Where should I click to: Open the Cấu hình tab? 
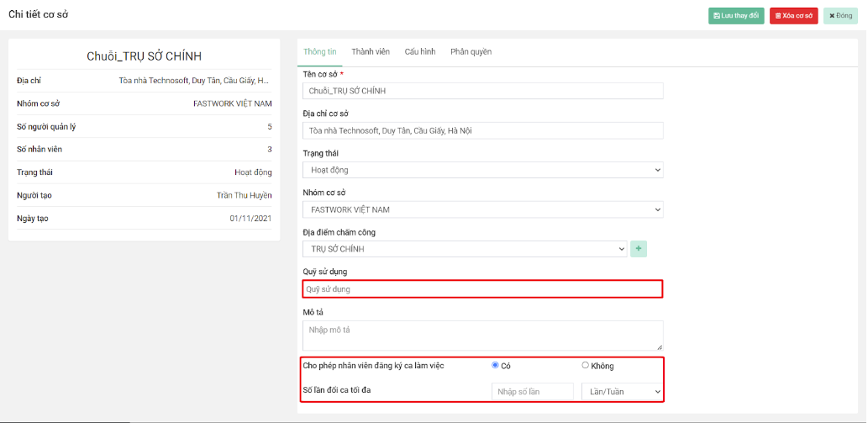tap(419, 52)
